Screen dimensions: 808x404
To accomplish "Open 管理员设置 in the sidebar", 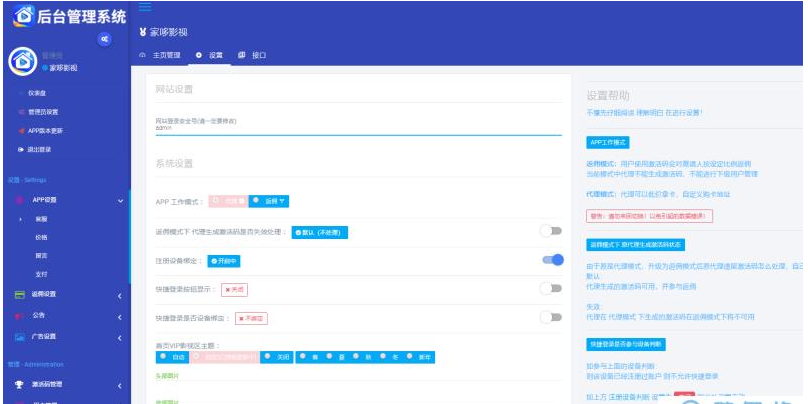I will [x=42, y=112].
